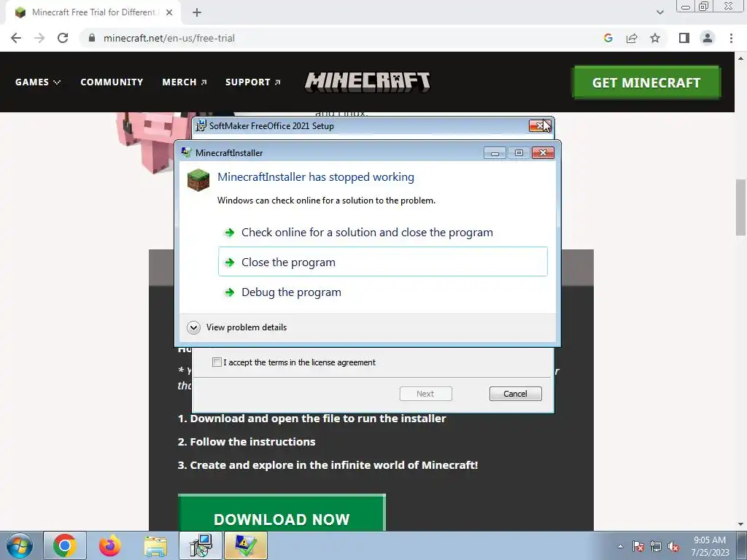
Task: Click SoftMaker FreeOffice Setup title icon
Action: tap(201, 125)
